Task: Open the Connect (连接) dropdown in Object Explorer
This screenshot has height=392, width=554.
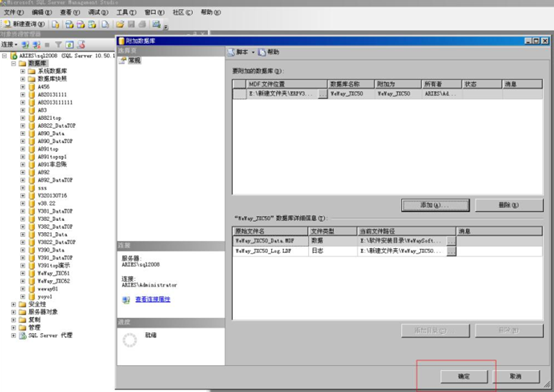Action: point(9,45)
